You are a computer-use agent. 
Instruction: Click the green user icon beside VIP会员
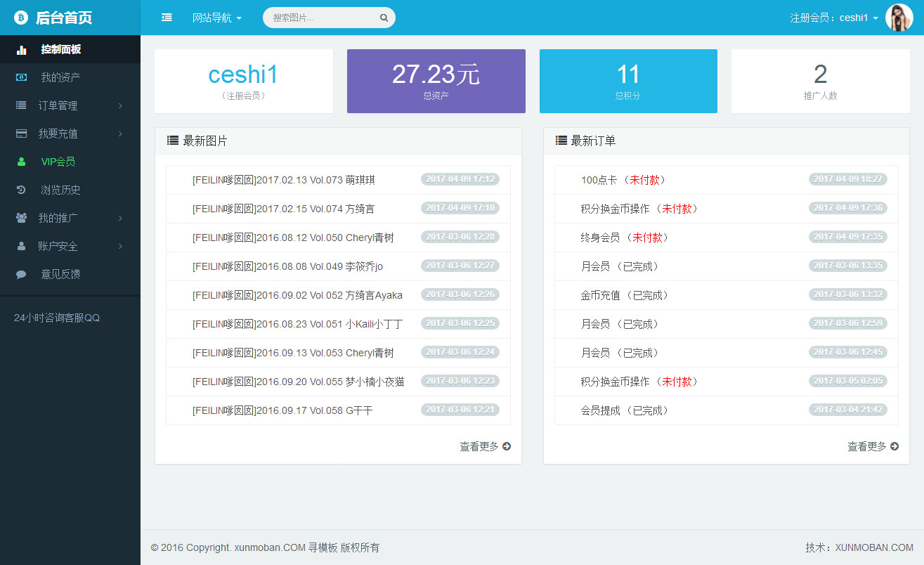pyautogui.click(x=22, y=162)
